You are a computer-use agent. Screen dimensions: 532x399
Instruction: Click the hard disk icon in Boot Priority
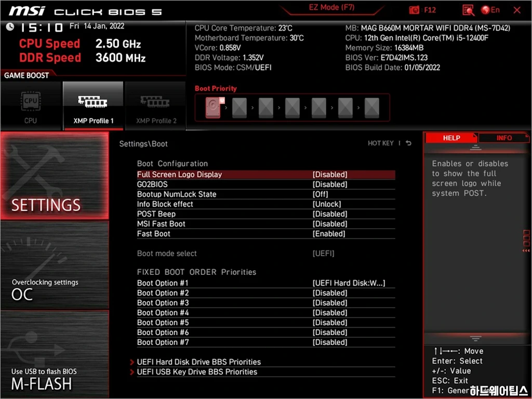214,108
